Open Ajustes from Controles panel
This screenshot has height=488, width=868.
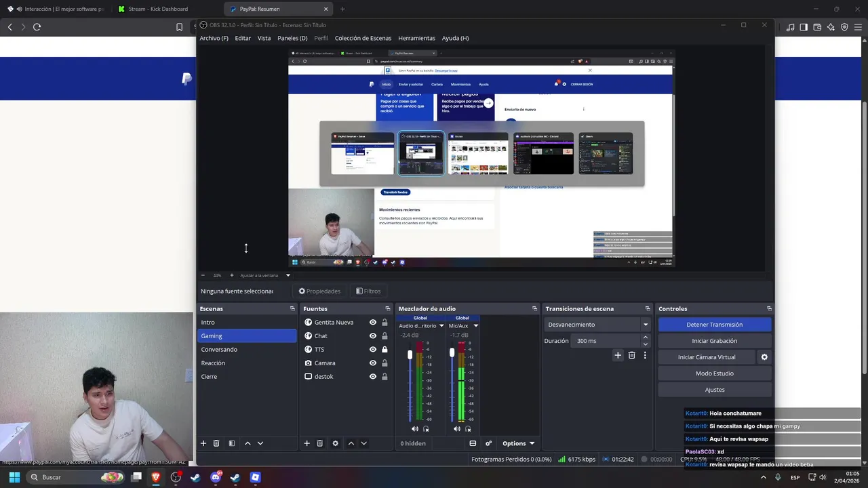(714, 390)
